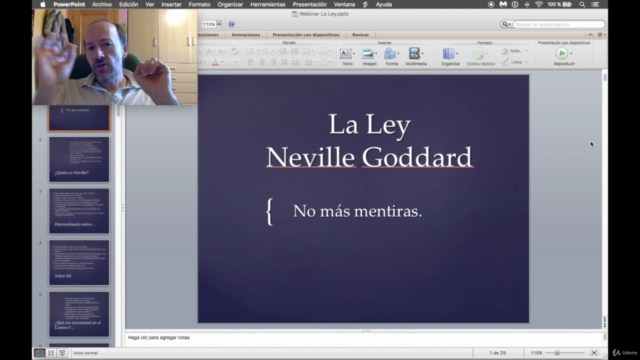Click the Buscar en presentación search field
640x360 pixels.
coord(558,24)
